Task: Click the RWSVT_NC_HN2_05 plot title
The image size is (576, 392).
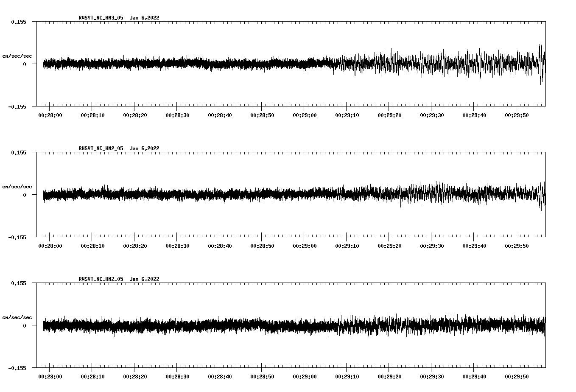Action: 119,148
